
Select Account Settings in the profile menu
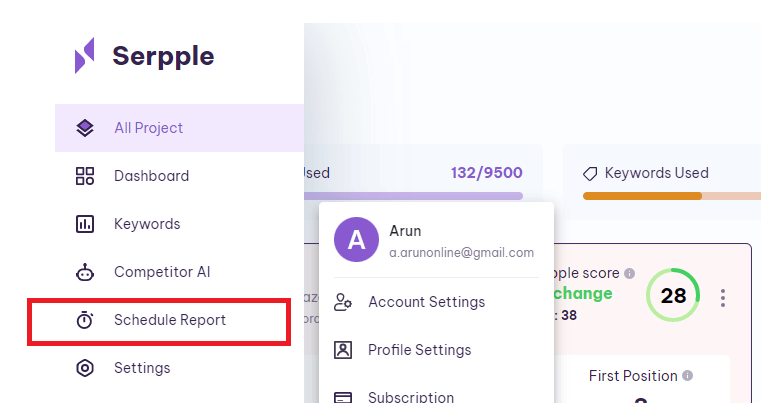click(427, 302)
